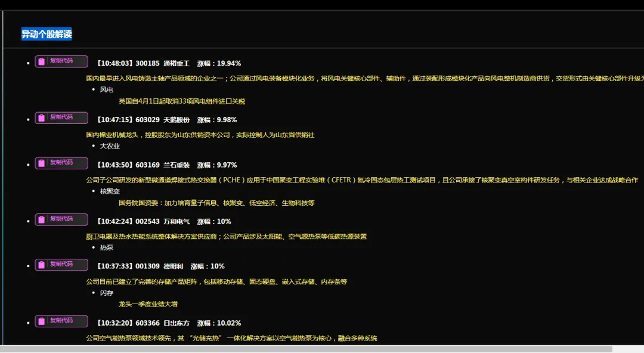
Task: Click stock code 002543
Action: coord(147,221)
